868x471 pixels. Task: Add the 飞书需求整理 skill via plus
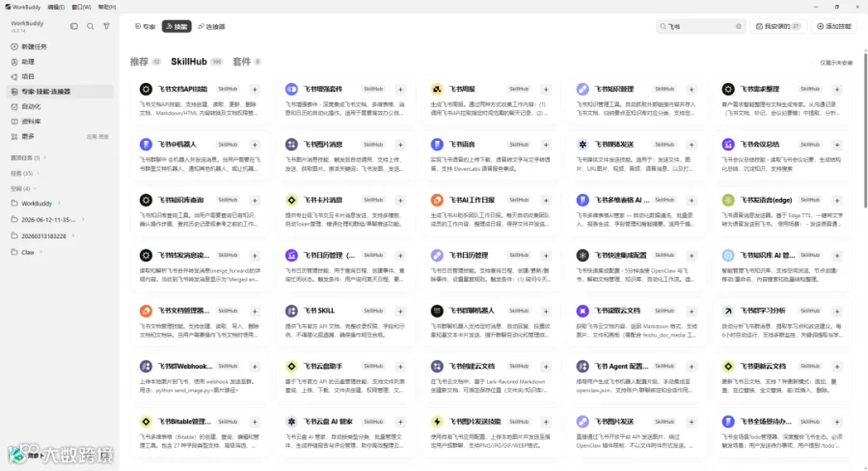(x=837, y=89)
